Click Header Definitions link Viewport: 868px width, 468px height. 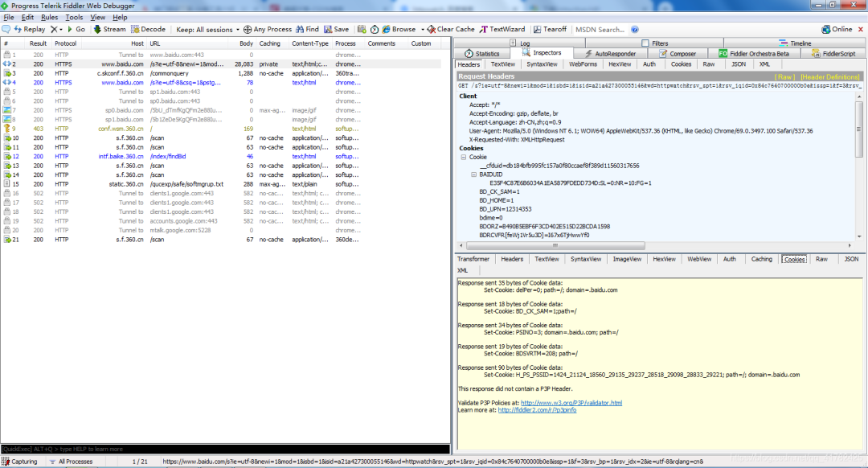[x=829, y=77]
